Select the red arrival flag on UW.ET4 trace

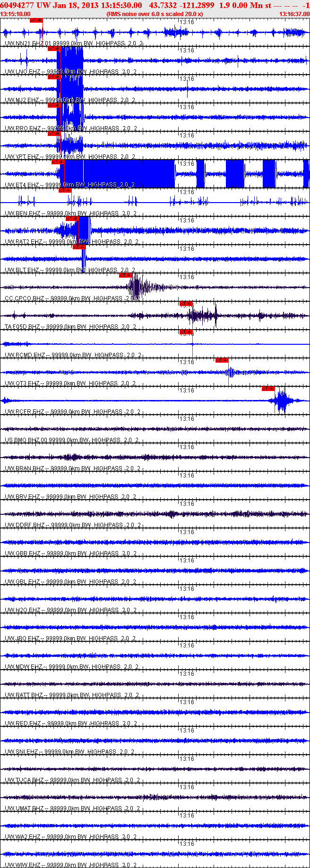[58, 162]
